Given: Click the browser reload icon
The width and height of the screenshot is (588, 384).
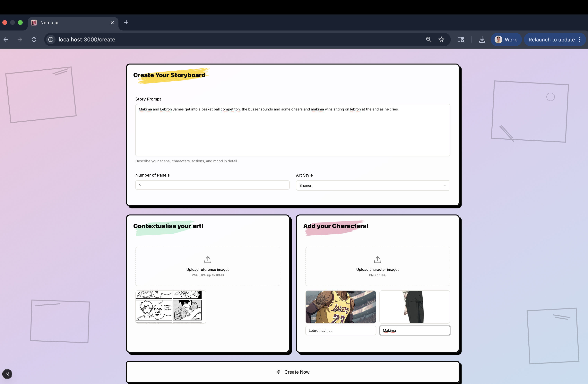Looking at the screenshot, I should coord(34,39).
